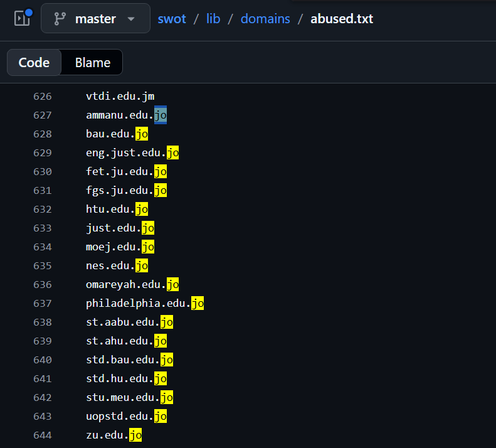Click the omareyah.edu.jo entry
This screenshot has height=448, width=496.
click(x=132, y=284)
